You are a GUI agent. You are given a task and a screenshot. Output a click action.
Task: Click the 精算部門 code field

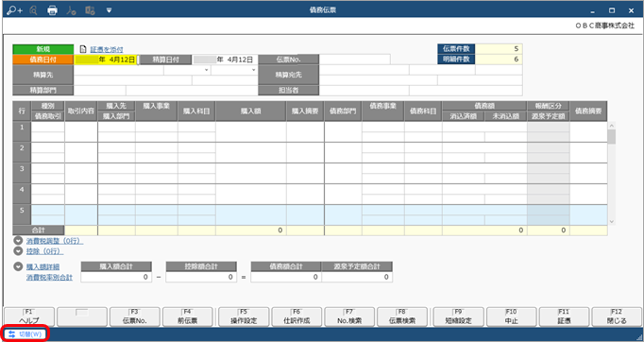tap(100, 91)
